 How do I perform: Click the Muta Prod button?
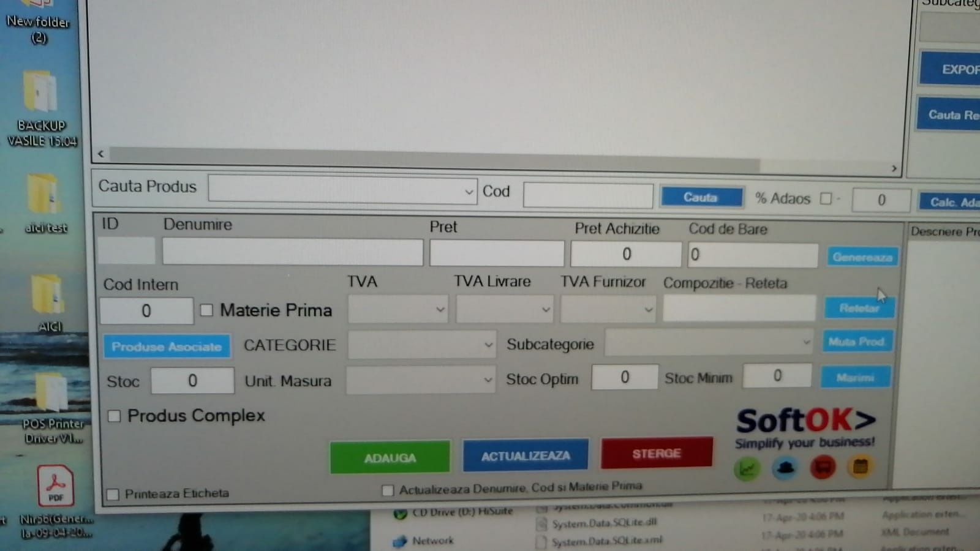pyautogui.click(x=857, y=342)
